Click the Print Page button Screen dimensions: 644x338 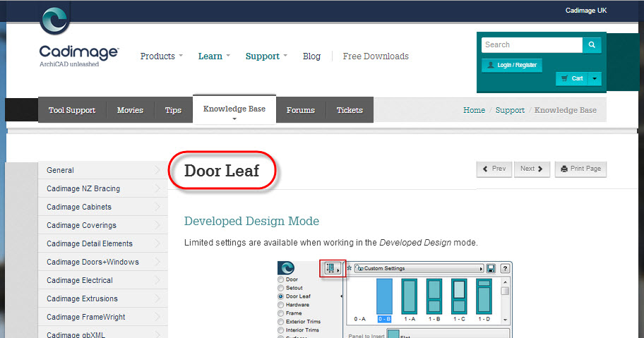(x=580, y=169)
